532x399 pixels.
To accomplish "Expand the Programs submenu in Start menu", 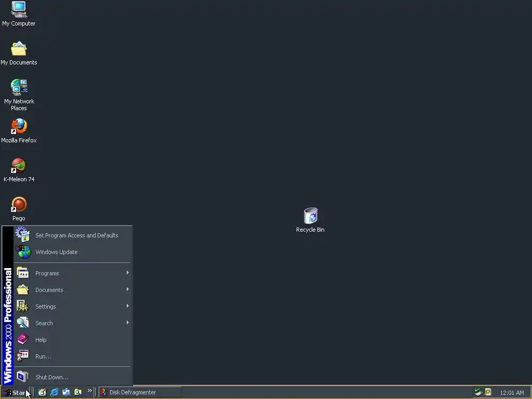I will click(72, 273).
